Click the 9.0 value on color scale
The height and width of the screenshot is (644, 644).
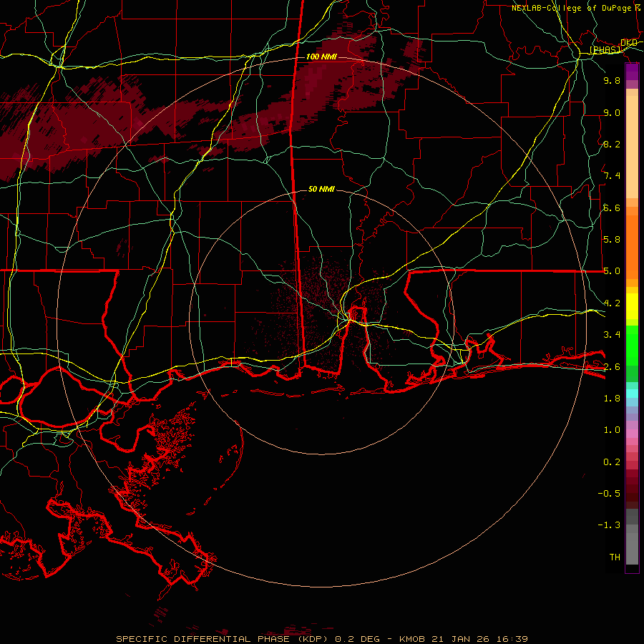pos(612,112)
